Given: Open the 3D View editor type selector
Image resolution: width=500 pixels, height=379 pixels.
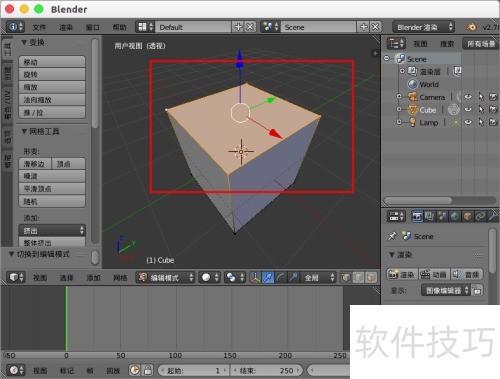Looking at the screenshot, I should 16,277.
